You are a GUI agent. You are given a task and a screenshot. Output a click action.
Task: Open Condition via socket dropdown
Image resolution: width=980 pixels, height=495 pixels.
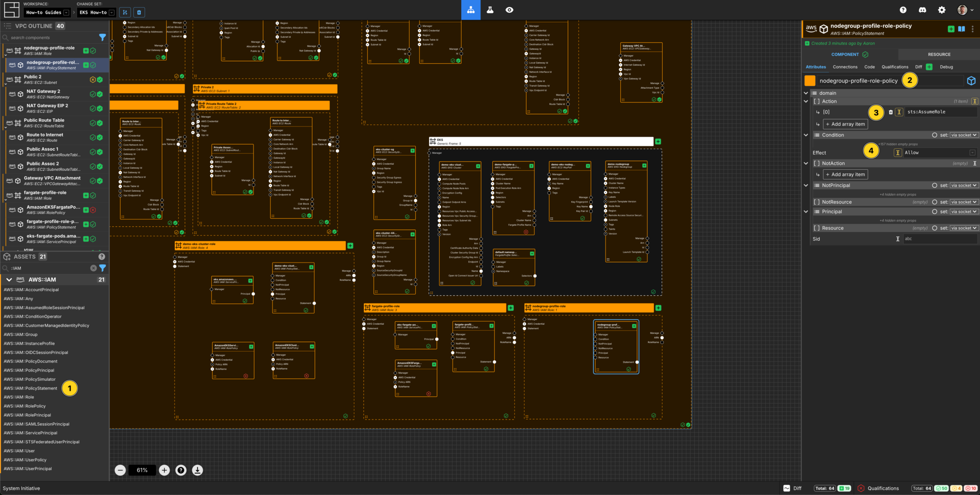point(964,135)
